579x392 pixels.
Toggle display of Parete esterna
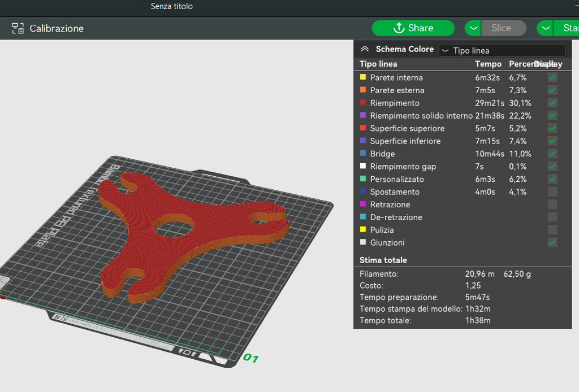552,90
